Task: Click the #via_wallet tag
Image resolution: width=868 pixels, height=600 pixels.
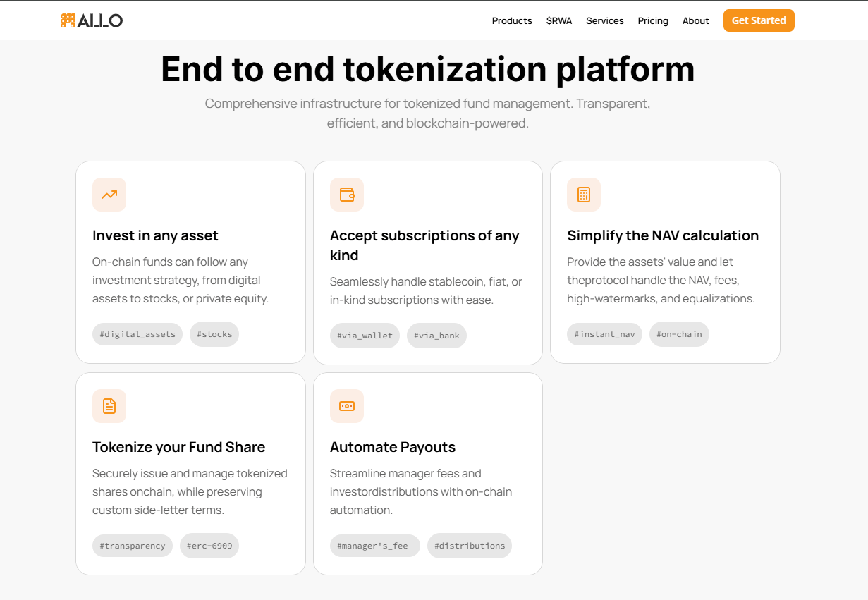Action: pyautogui.click(x=365, y=336)
